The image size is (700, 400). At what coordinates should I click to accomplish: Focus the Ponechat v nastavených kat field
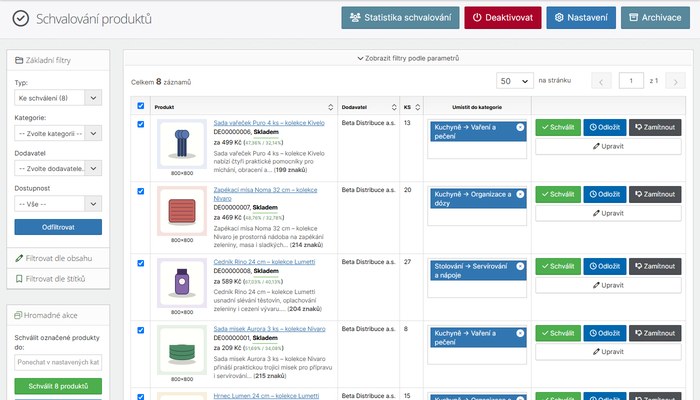pyautogui.click(x=58, y=362)
